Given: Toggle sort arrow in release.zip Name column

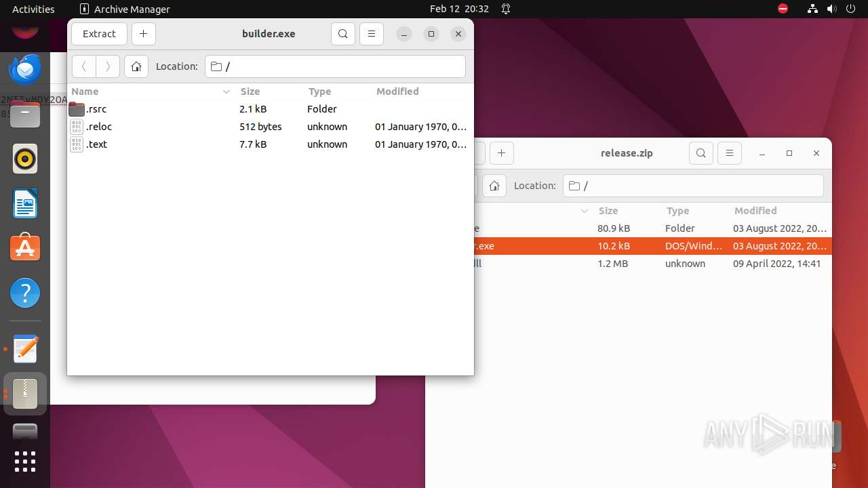Looking at the screenshot, I should pos(585,211).
